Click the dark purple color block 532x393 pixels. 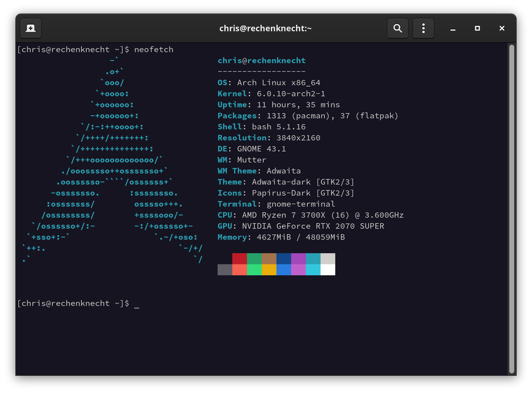click(298, 259)
